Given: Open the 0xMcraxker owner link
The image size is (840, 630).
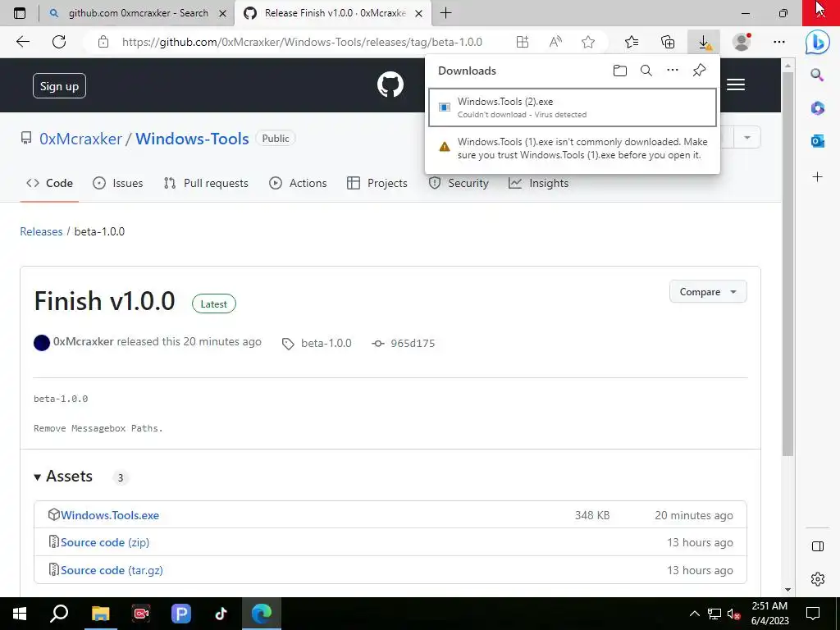Looking at the screenshot, I should coord(80,139).
